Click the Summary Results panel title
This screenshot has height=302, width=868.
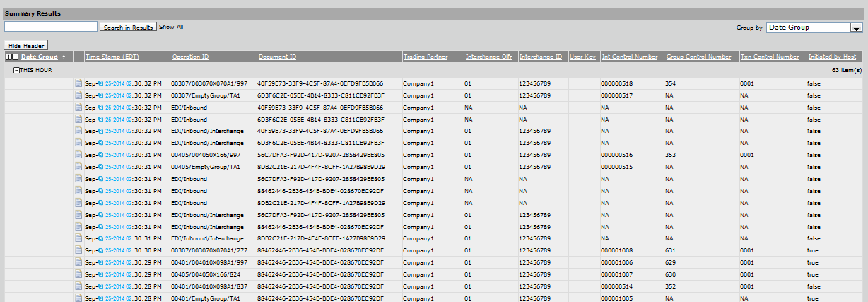33,13
